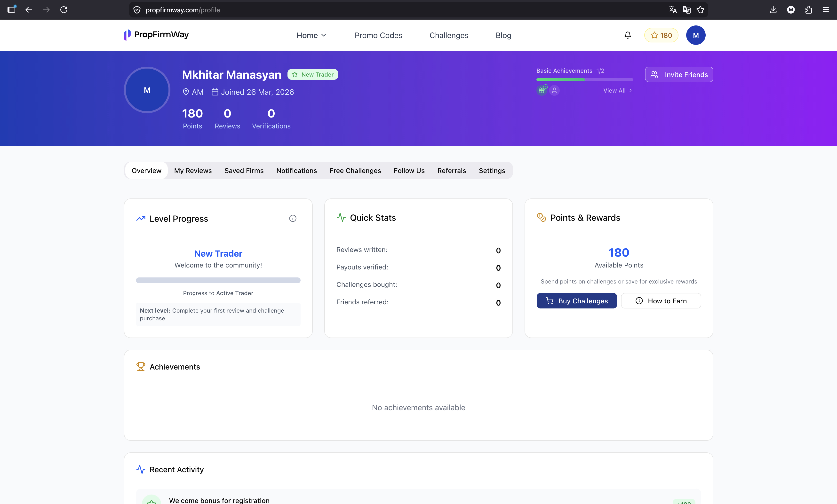This screenshot has width=837, height=504.
Task: Expand the Home dropdown menu
Action: coord(311,35)
